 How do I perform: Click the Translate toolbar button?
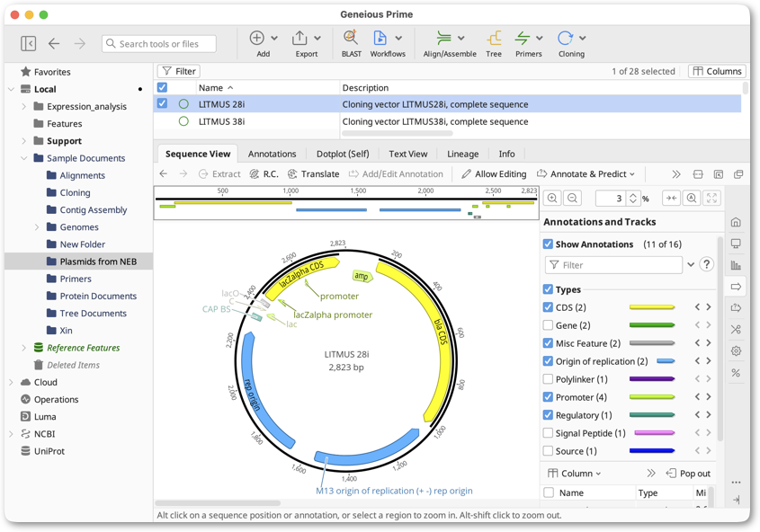tap(314, 173)
